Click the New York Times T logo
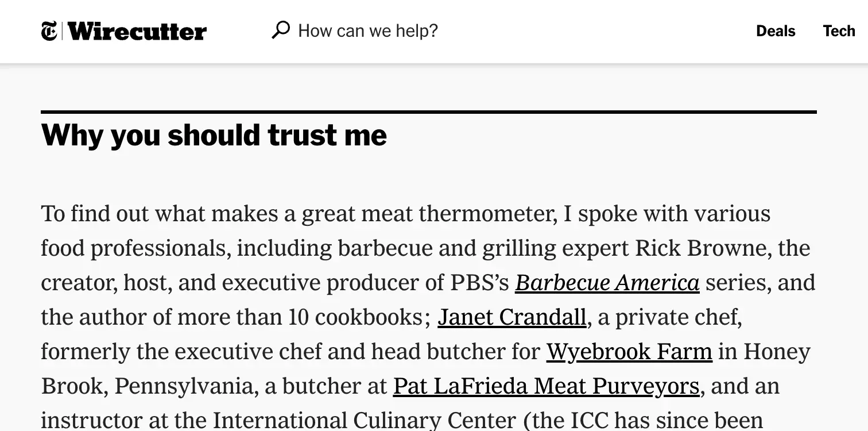This screenshot has width=868, height=431. tap(49, 31)
